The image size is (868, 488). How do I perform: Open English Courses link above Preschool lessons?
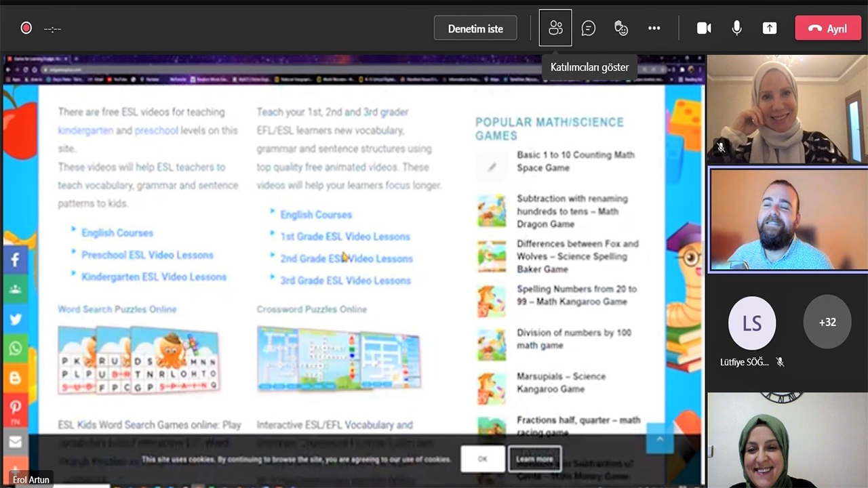pyautogui.click(x=117, y=232)
